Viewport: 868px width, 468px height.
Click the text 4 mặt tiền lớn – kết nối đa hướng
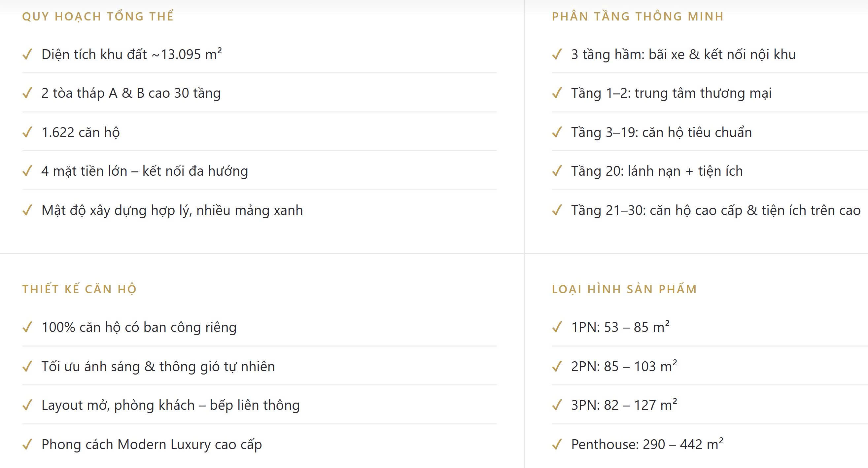[x=145, y=171]
